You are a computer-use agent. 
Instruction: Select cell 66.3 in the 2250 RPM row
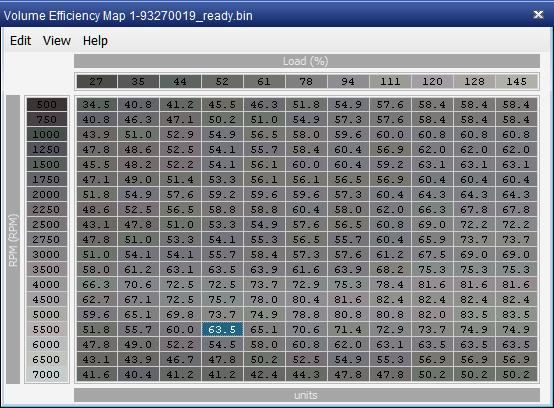pyautogui.click(x=432, y=209)
